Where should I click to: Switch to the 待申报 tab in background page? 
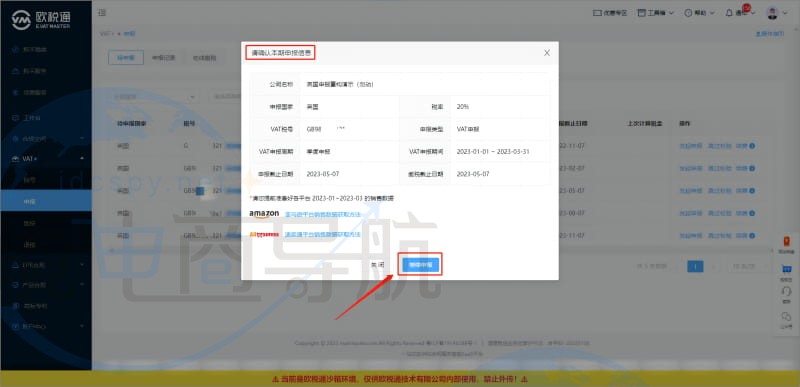click(126, 58)
